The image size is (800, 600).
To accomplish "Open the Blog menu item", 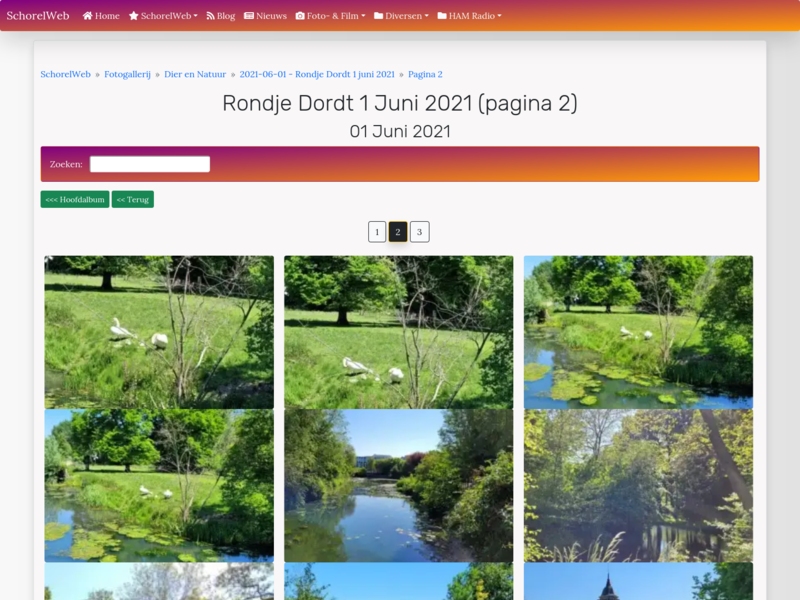I will (x=221, y=16).
